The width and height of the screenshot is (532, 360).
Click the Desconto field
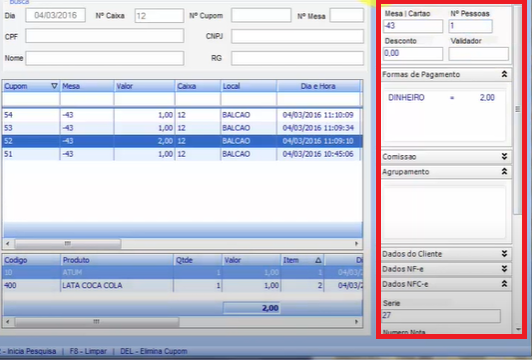pyautogui.click(x=413, y=54)
